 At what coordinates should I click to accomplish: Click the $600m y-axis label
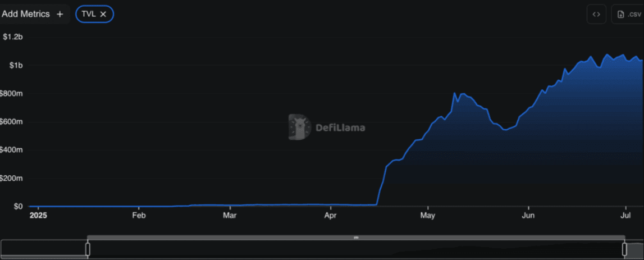[11, 122]
